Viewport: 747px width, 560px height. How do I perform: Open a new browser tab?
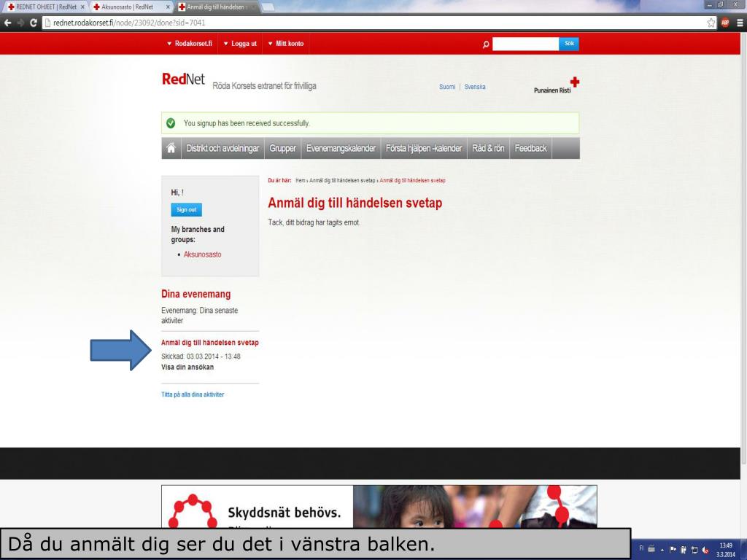pos(268,7)
